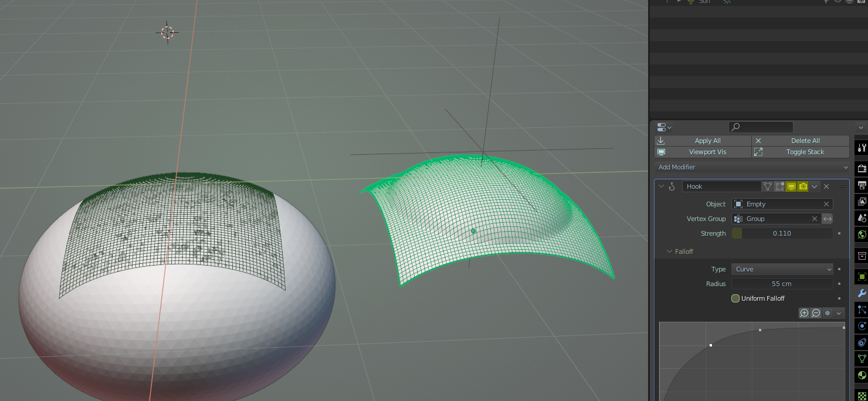
Task: Open falloff curve tools chevron menu
Action: click(839, 313)
